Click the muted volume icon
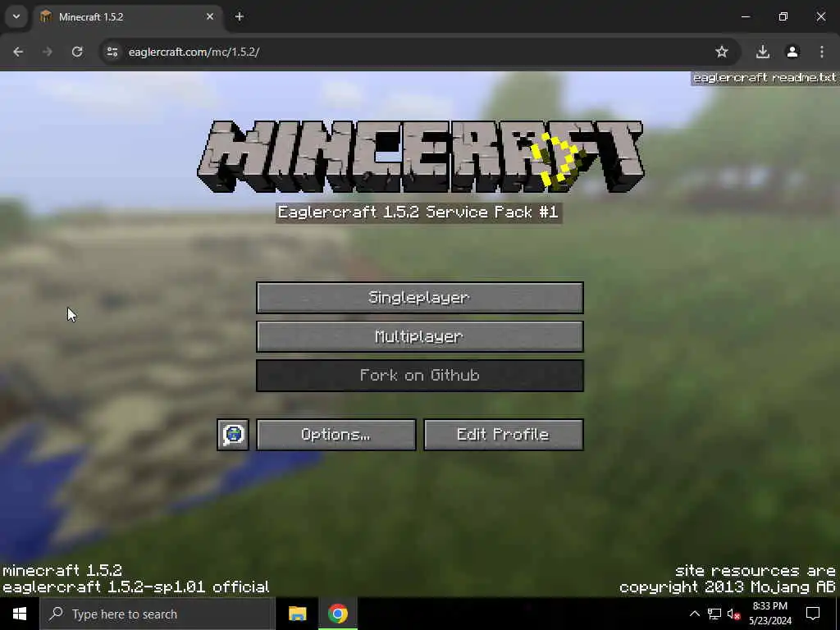 point(734,614)
